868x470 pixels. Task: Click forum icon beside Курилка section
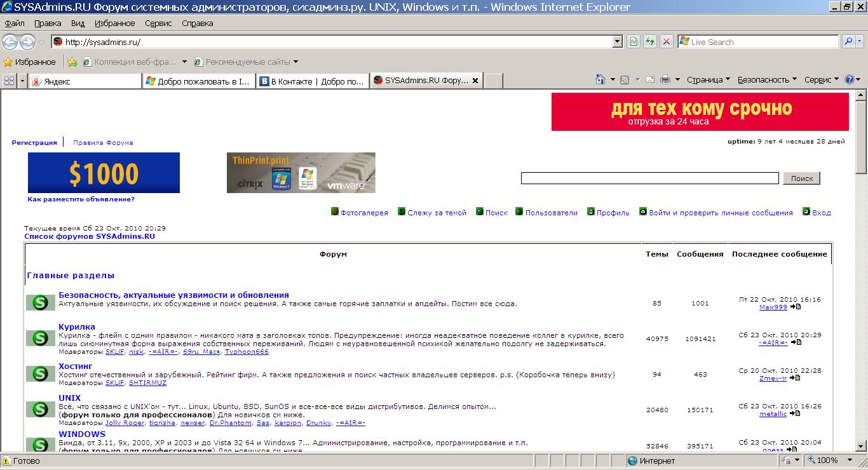[x=41, y=339]
